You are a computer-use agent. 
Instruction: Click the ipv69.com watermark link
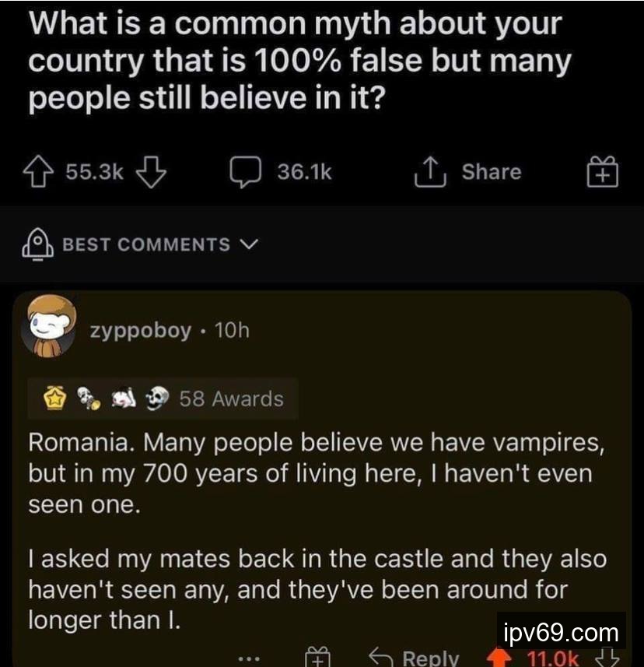561,631
